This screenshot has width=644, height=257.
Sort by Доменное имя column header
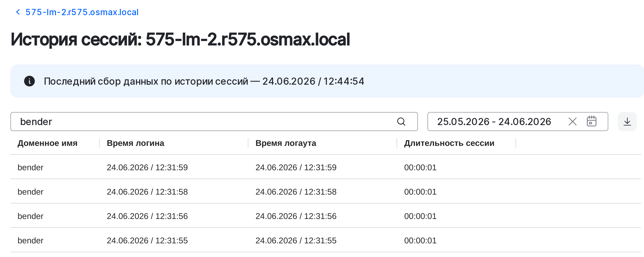[x=47, y=143]
